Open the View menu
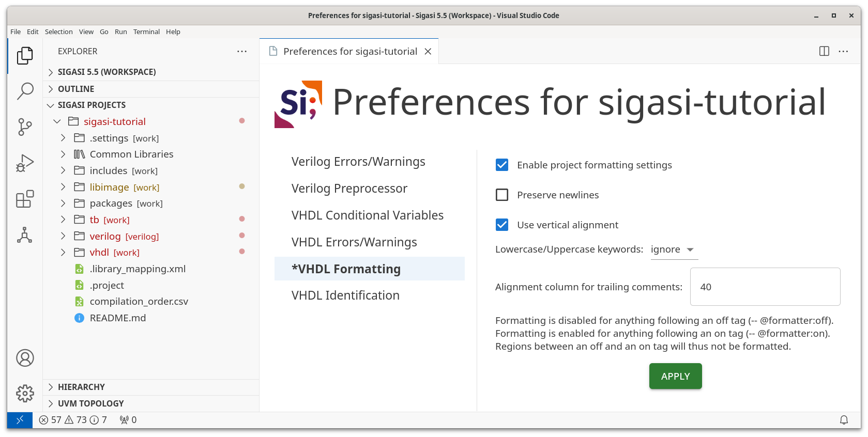This screenshot has height=437, width=868. (x=86, y=32)
